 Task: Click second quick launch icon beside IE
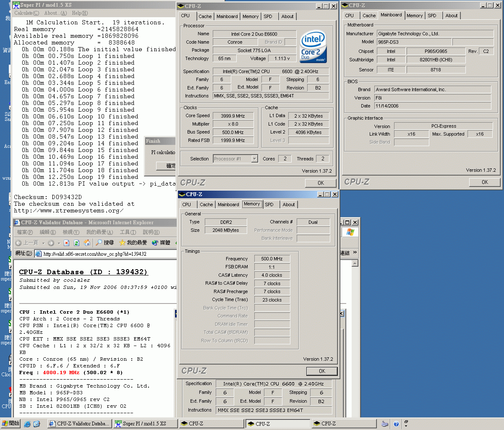point(37,424)
